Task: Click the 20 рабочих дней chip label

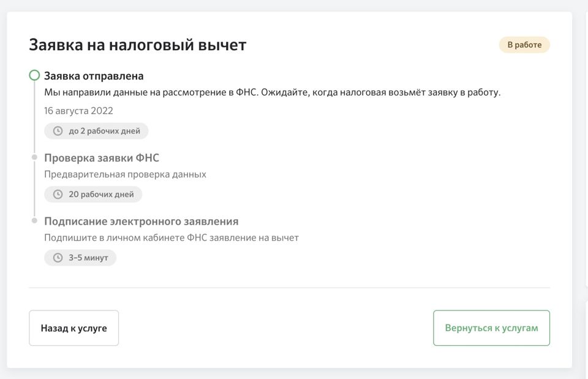Action: [101, 195]
